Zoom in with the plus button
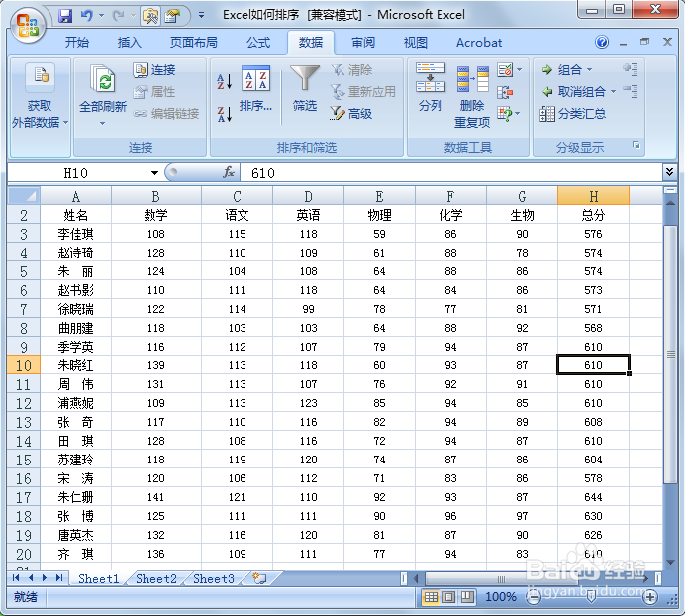This screenshot has height=616, width=685. [650, 597]
